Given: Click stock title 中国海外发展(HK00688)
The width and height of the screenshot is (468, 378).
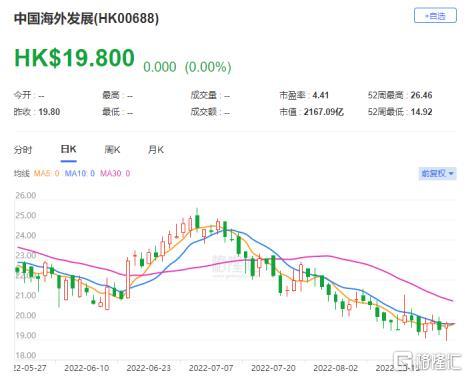Looking at the screenshot, I should (x=86, y=18).
